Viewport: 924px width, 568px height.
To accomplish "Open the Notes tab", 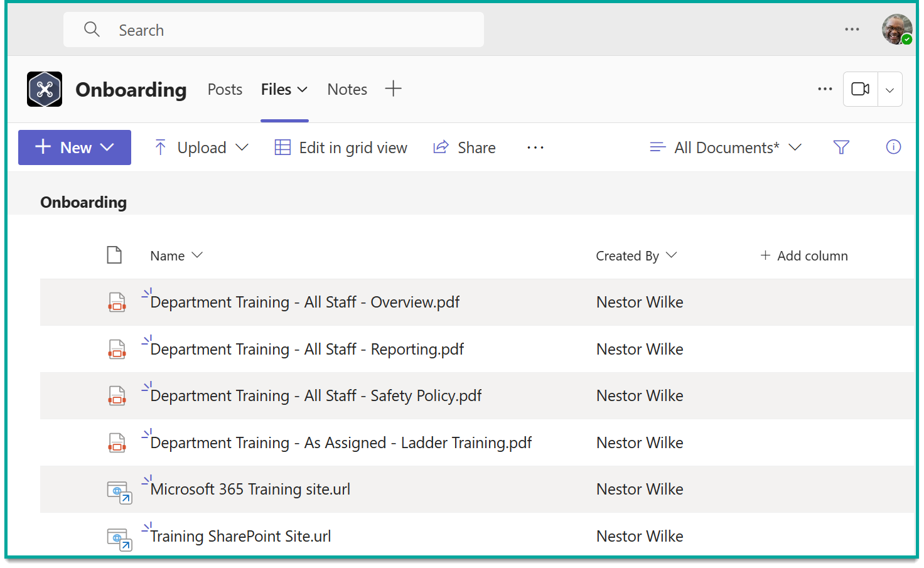I will click(346, 88).
